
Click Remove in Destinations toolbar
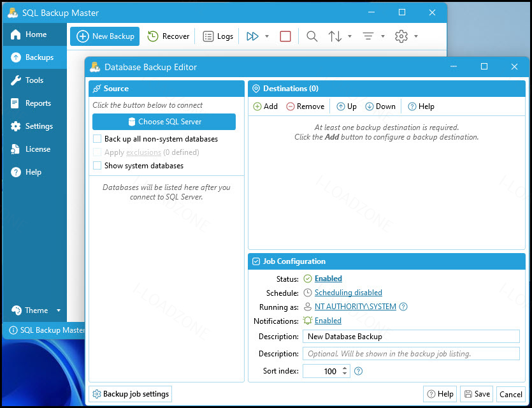(305, 106)
